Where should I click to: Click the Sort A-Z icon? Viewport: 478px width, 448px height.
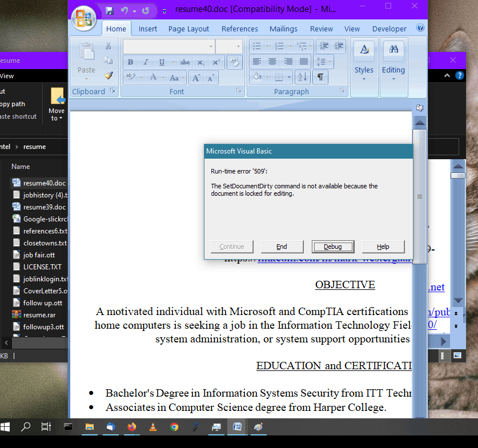coord(302,76)
